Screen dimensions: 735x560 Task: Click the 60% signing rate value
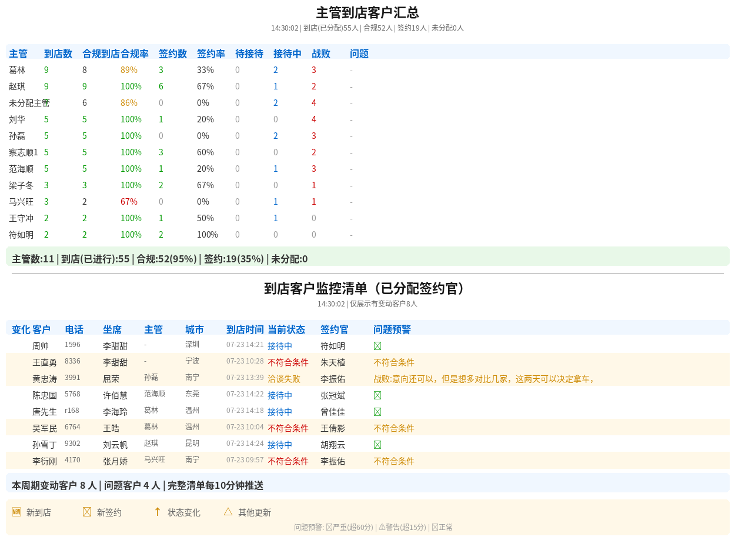[205, 152]
